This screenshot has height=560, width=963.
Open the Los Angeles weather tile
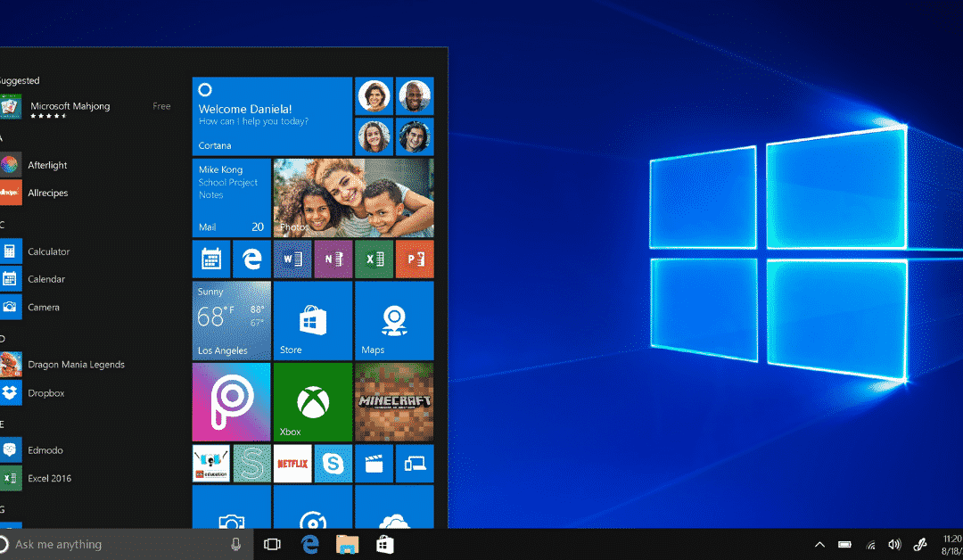[232, 320]
